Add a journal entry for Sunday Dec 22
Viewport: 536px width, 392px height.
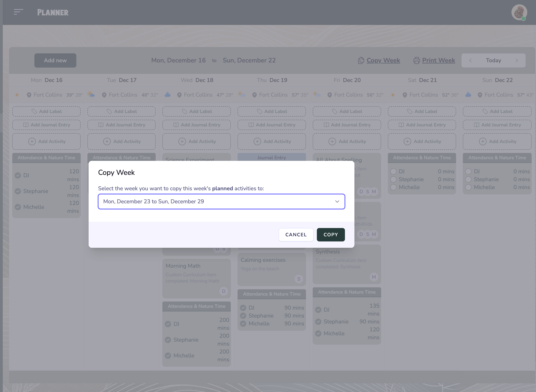point(497,125)
